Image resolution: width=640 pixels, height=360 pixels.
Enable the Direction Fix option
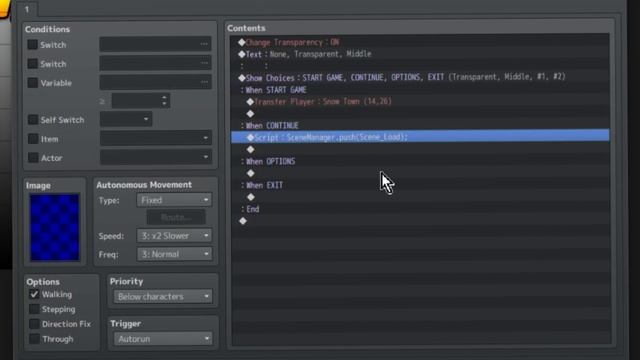[34, 324]
